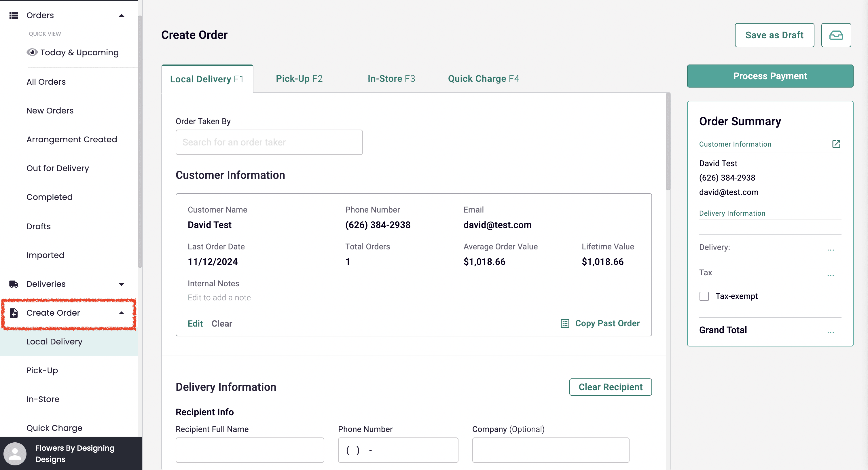The height and width of the screenshot is (470, 868).
Task: Open Drafts in the sidebar
Action: point(38,226)
